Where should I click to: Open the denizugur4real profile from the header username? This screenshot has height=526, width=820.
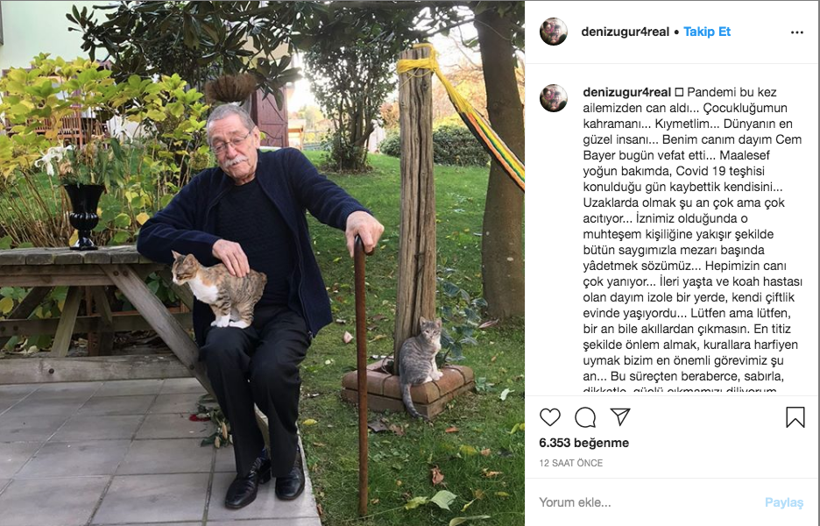pos(625,32)
